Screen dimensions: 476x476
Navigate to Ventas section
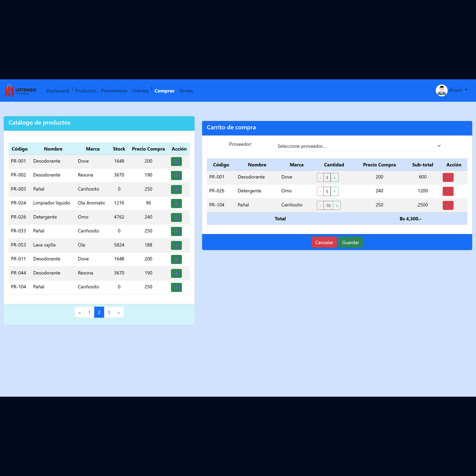[x=186, y=91]
